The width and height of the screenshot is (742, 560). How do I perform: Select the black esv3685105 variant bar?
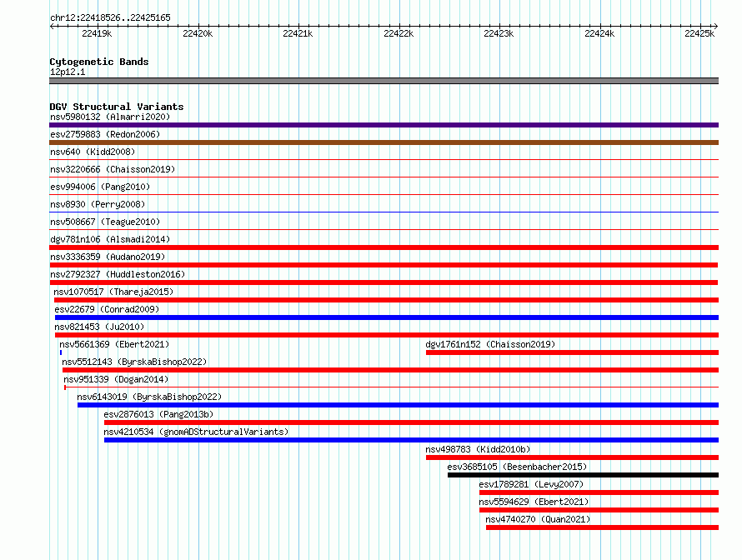pos(583,475)
